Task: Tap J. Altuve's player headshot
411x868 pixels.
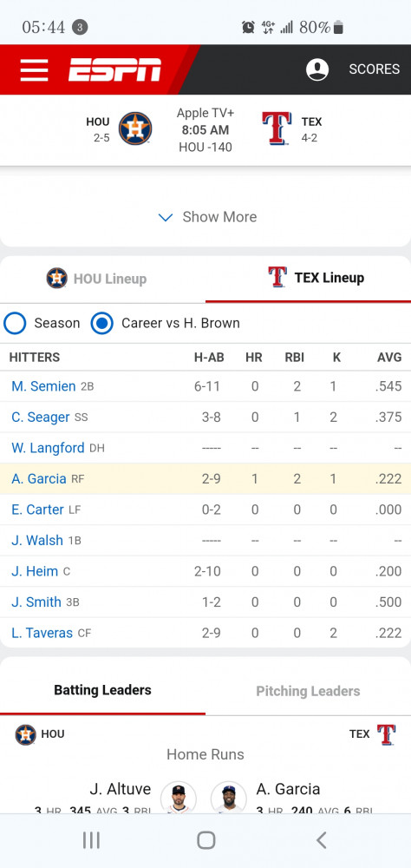Action: point(178,798)
